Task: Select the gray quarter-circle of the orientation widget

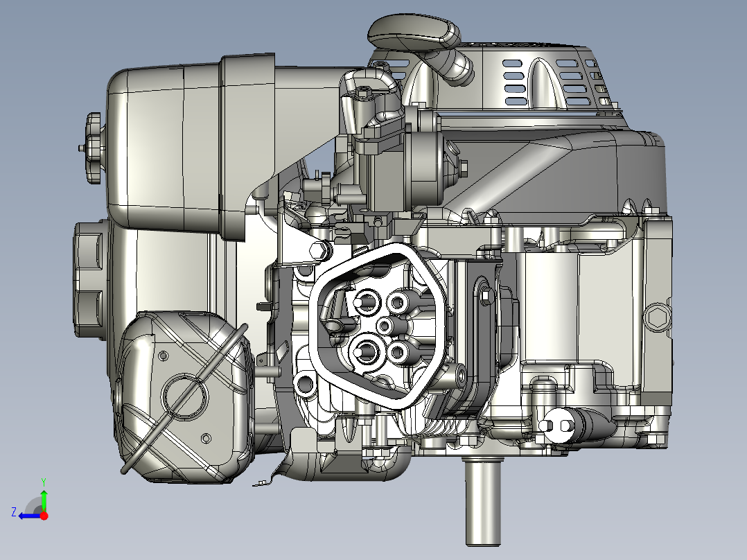Action: [x=31, y=503]
